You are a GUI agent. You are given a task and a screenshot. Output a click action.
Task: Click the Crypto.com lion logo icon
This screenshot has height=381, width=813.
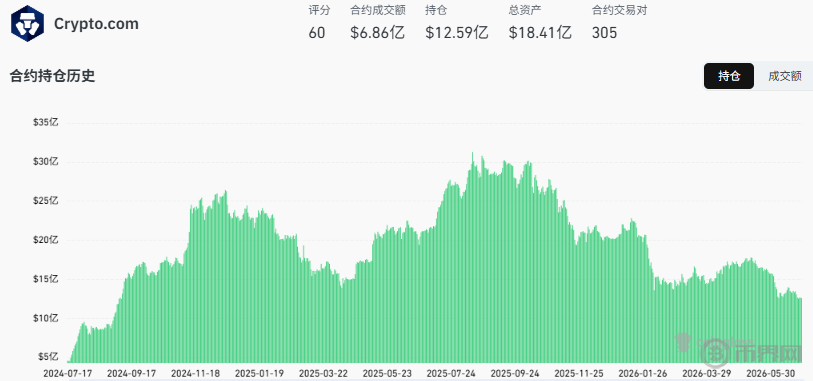point(27,24)
